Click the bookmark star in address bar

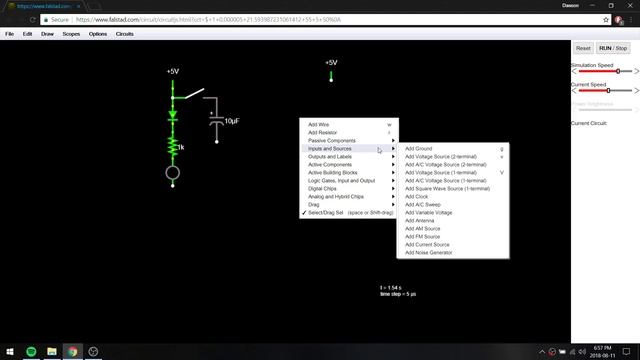point(606,20)
